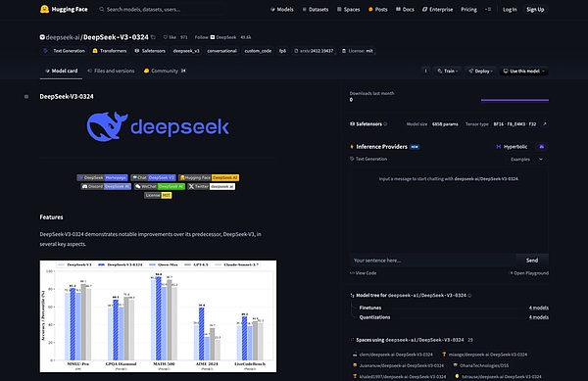Switch to the Community tab
588x381 pixels.
(x=165, y=71)
